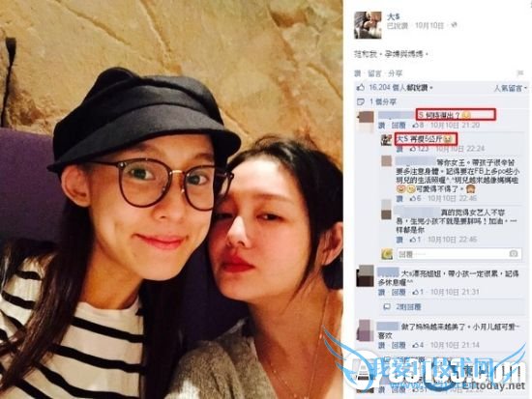Click the 讚 like action under post

[x=357, y=73]
